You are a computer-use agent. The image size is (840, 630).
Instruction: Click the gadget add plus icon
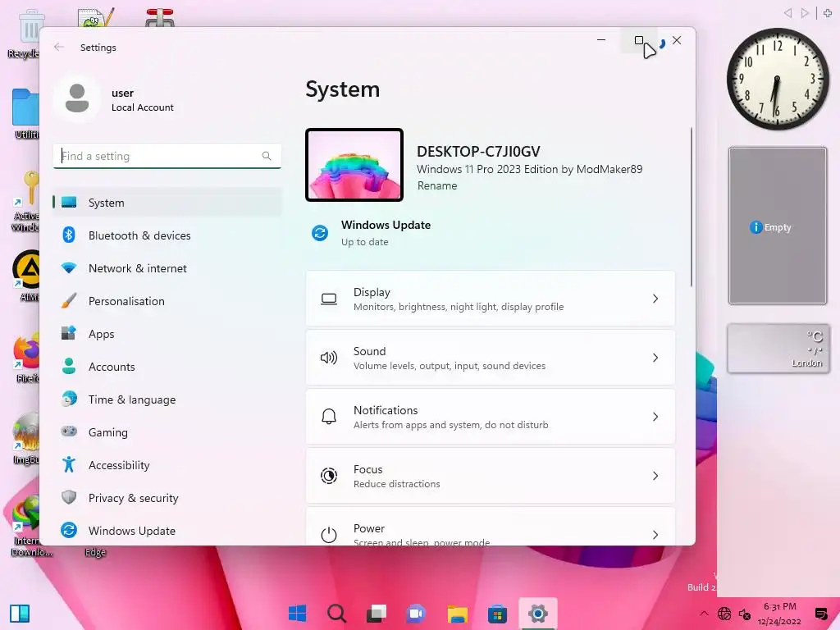click(x=829, y=13)
